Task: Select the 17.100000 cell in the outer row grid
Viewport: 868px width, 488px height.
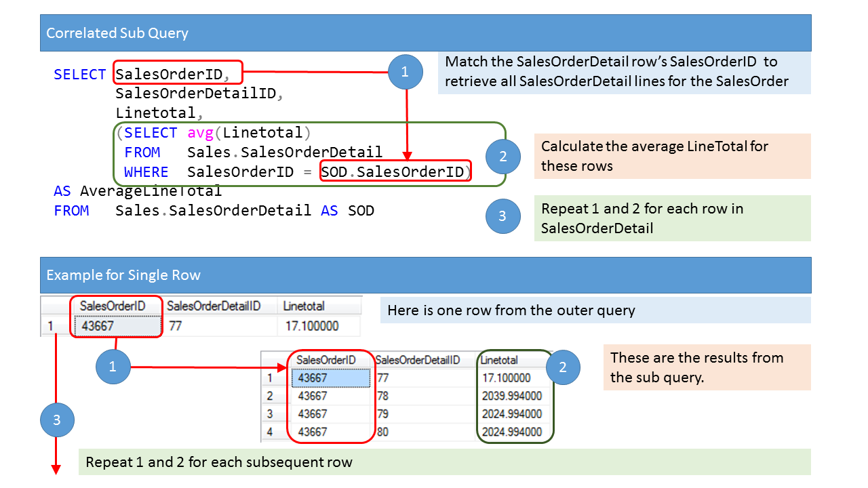Action: (319, 326)
